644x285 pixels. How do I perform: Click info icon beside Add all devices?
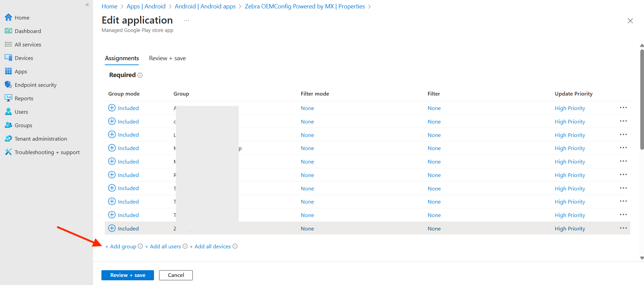(x=235, y=246)
